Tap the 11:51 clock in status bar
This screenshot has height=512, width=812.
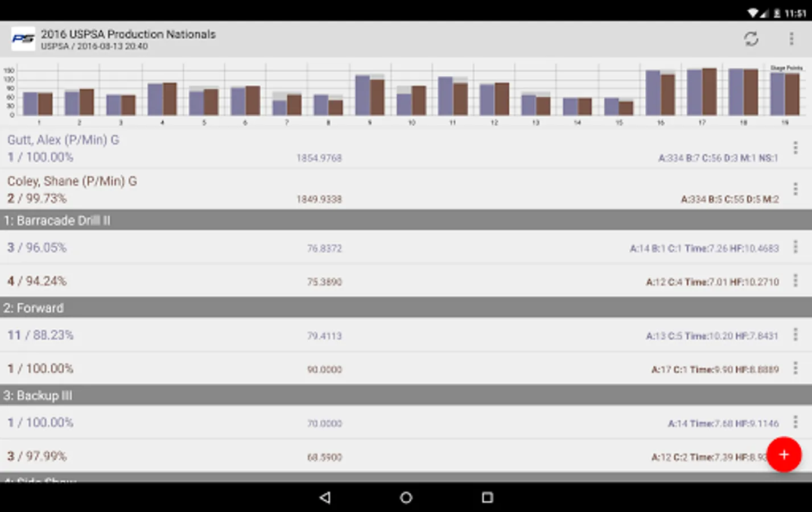point(795,13)
